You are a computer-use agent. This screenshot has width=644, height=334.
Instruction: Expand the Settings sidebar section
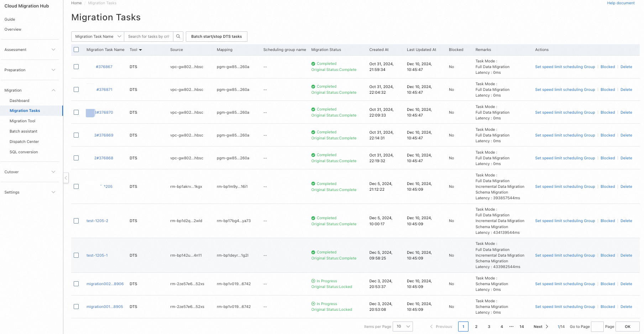click(x=30, y=192)
